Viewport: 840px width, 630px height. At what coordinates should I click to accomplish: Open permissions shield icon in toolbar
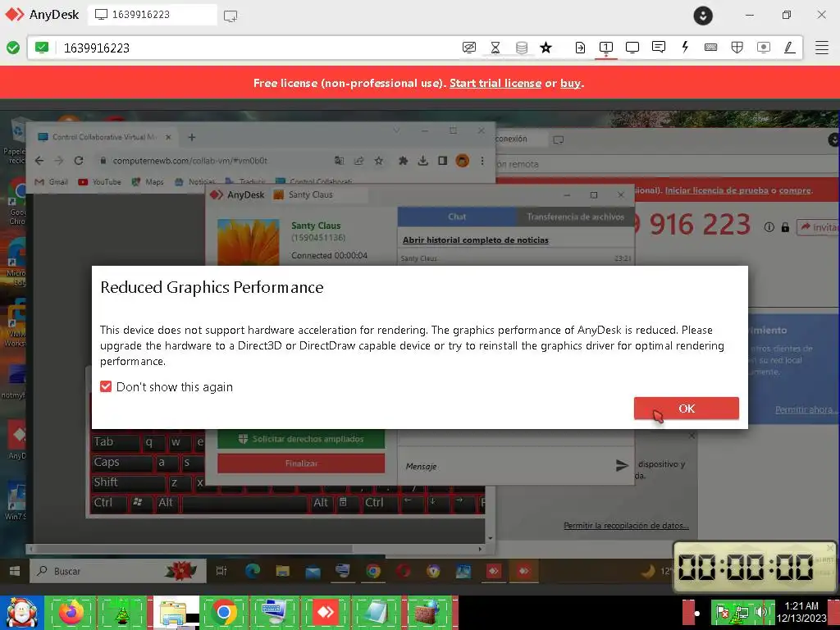click(737, 48)
